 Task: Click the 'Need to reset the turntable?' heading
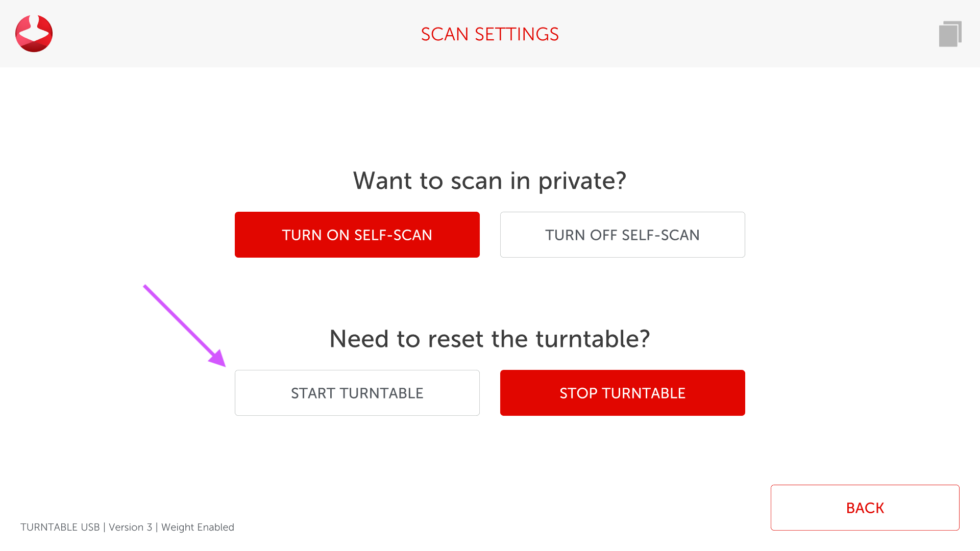click(x=489, y=339)
